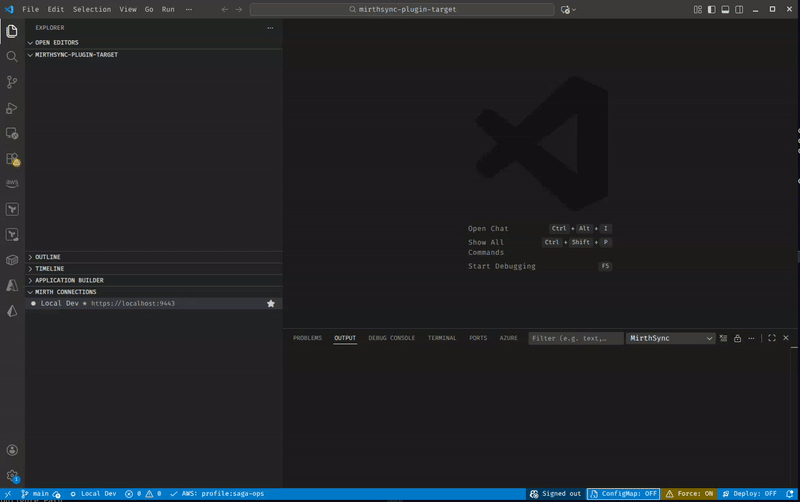Image resolution: width=800 pixels, height=502 pixels.
Task: Toggle Force: ON in status bar
Action: (689, 494)
